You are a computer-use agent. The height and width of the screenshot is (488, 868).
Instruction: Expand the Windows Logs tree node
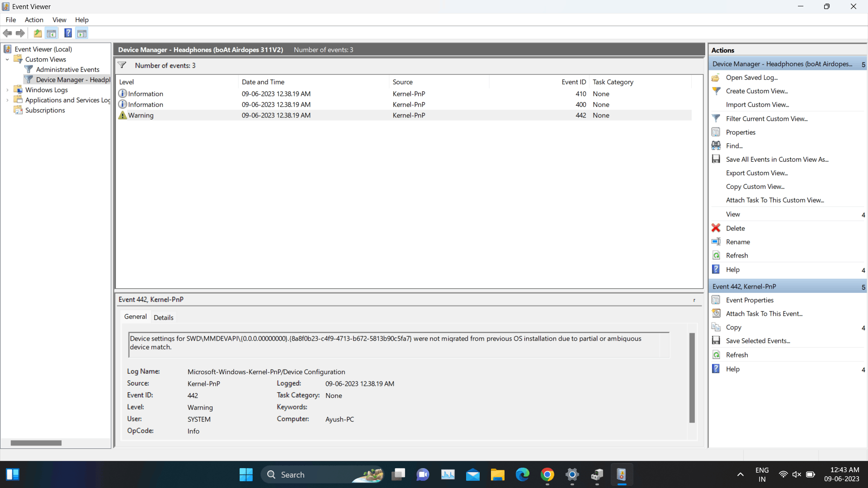point(7,90)
